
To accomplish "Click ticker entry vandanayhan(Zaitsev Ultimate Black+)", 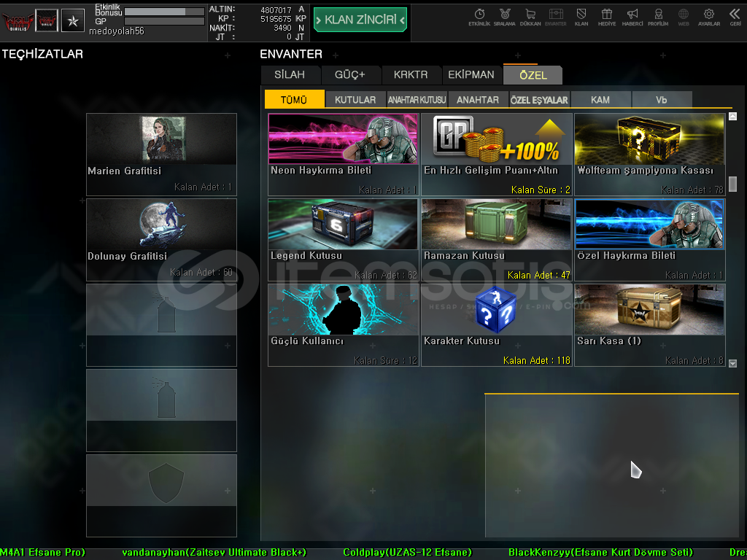I will pos(214,553).
